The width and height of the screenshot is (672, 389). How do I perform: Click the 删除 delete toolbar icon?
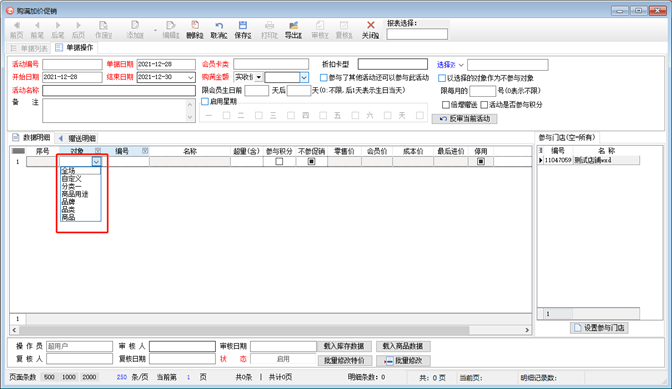[x=195, y=25]
